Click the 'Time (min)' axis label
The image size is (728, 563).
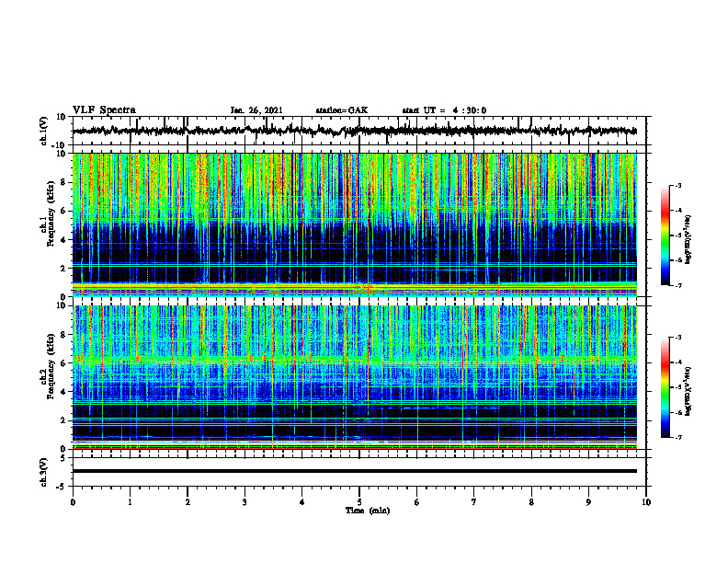tap(368, 511)
